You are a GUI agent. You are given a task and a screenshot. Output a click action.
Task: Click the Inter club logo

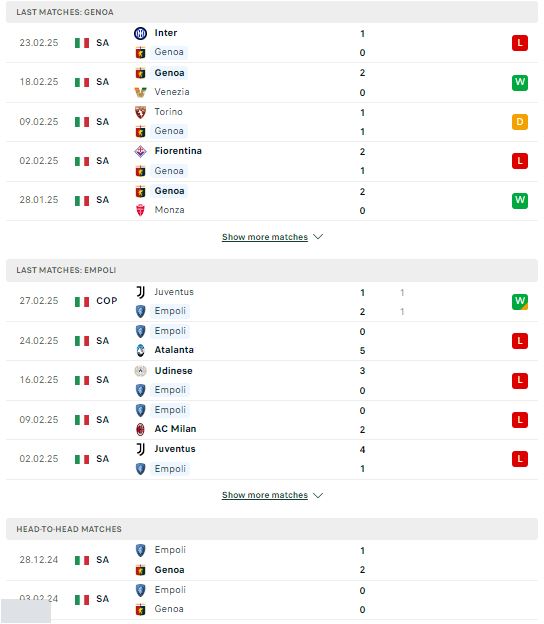pyautogui.click(x=140, y=33)
